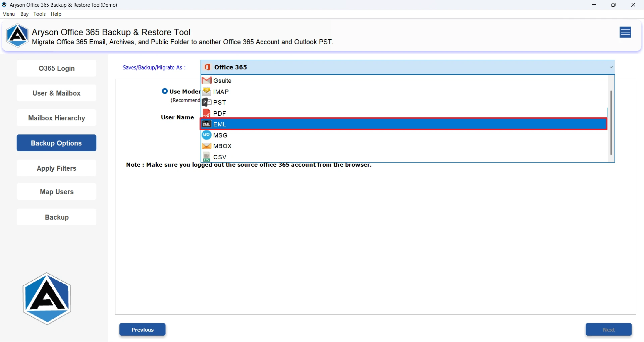Choose MSG from the format list
644x342 pixels.
pos(404,135)
